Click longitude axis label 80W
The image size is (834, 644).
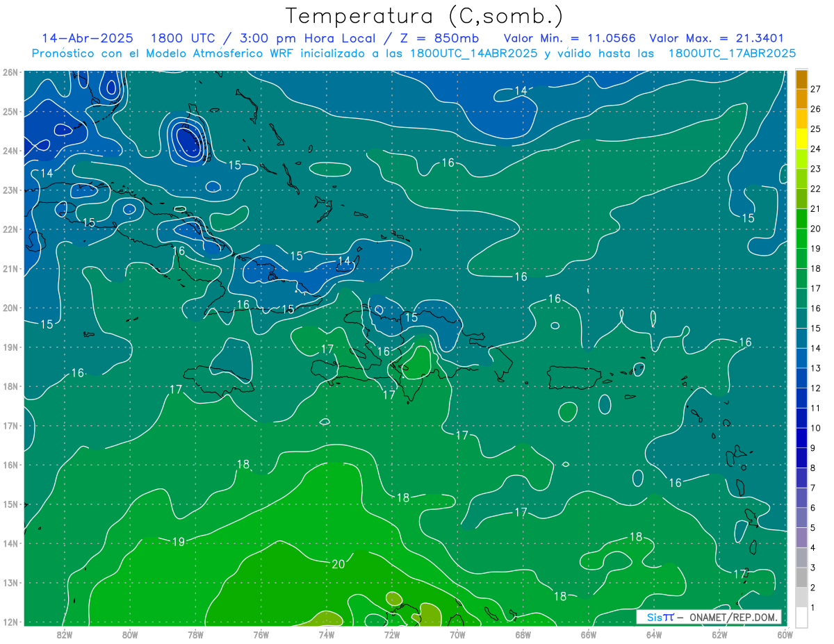tap(130, 634)
